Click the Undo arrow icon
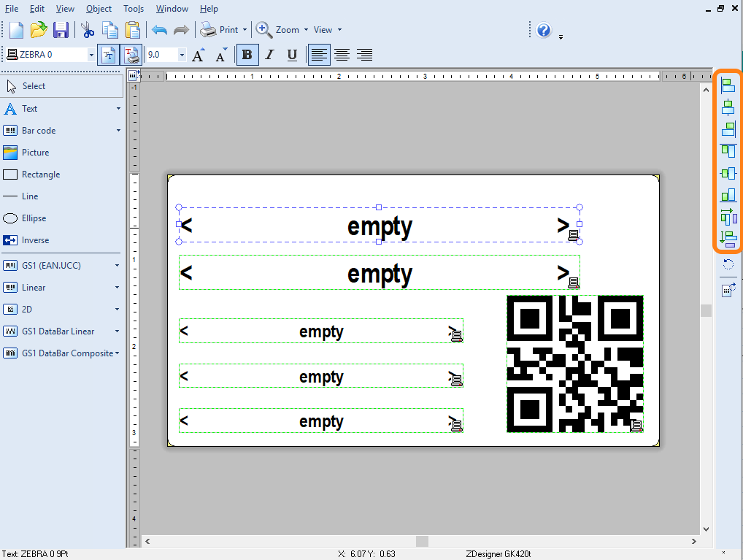The width and height of the screenshot is (743, 560). click(x=158, y=30)
